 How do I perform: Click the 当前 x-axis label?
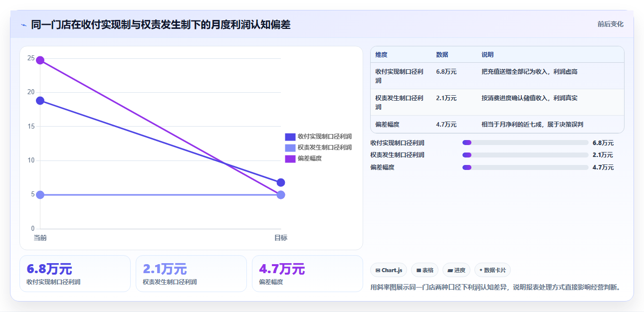click(40, 238)
